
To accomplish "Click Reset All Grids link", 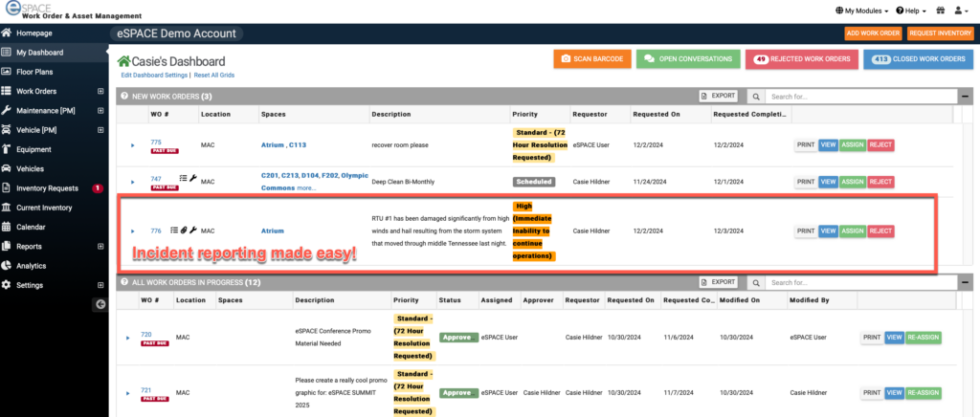I will (x=213, y=75).
